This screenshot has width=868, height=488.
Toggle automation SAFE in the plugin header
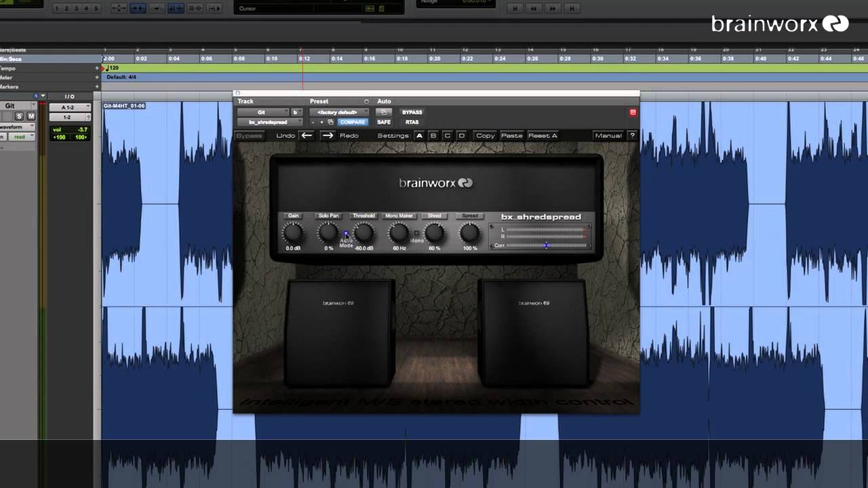point(384,122)
